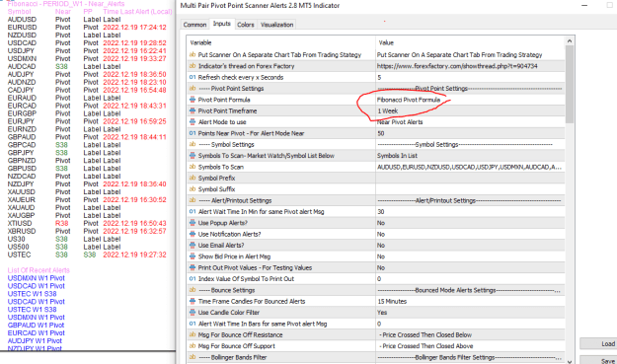The height and width of the screenshot is (364, 617).
Task: Click the R38 value next to XTIUSD
Action: coord(62,223)
